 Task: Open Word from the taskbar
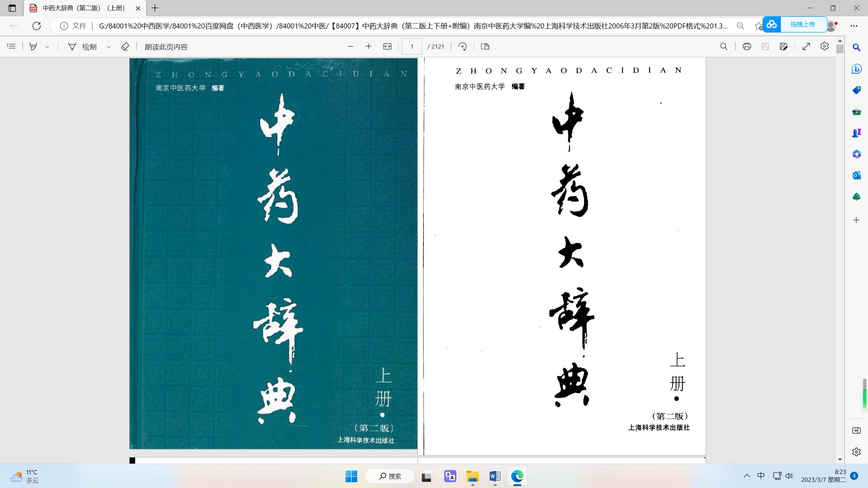495,476
